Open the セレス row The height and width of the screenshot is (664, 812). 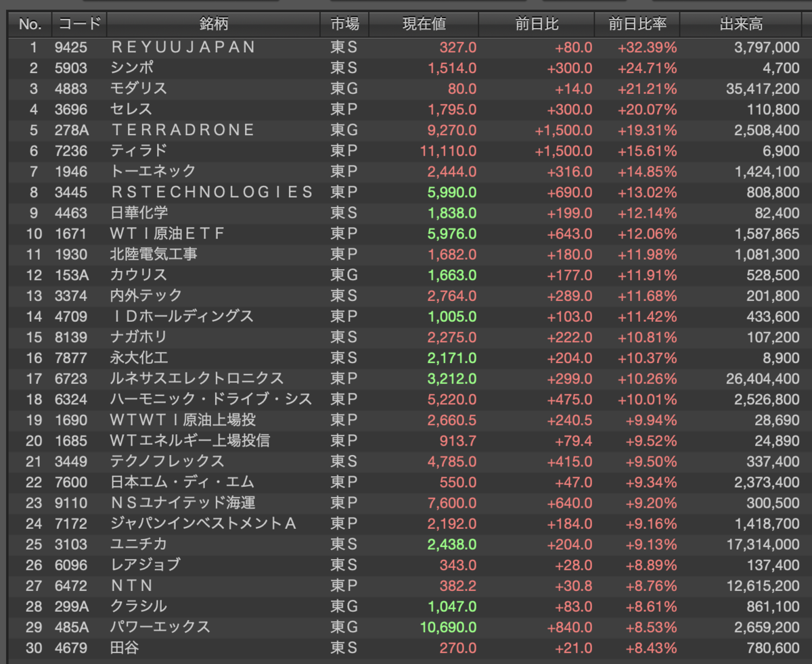[x=406, y=109]
